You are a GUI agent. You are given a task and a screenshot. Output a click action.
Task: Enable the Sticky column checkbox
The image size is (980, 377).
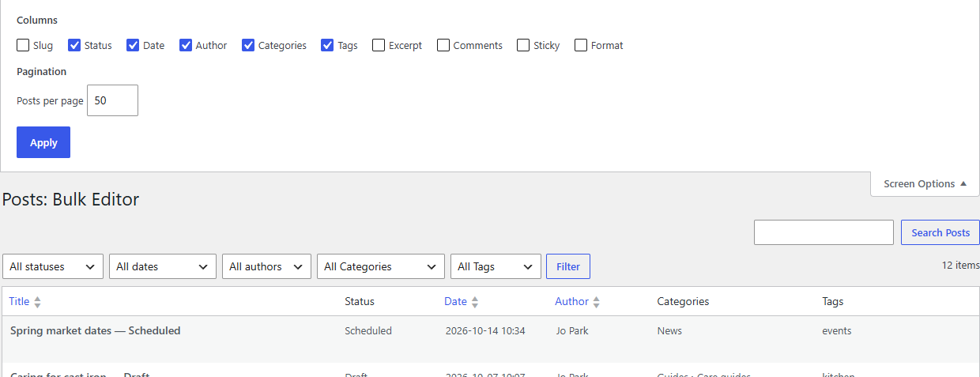[x=523, y=45]
